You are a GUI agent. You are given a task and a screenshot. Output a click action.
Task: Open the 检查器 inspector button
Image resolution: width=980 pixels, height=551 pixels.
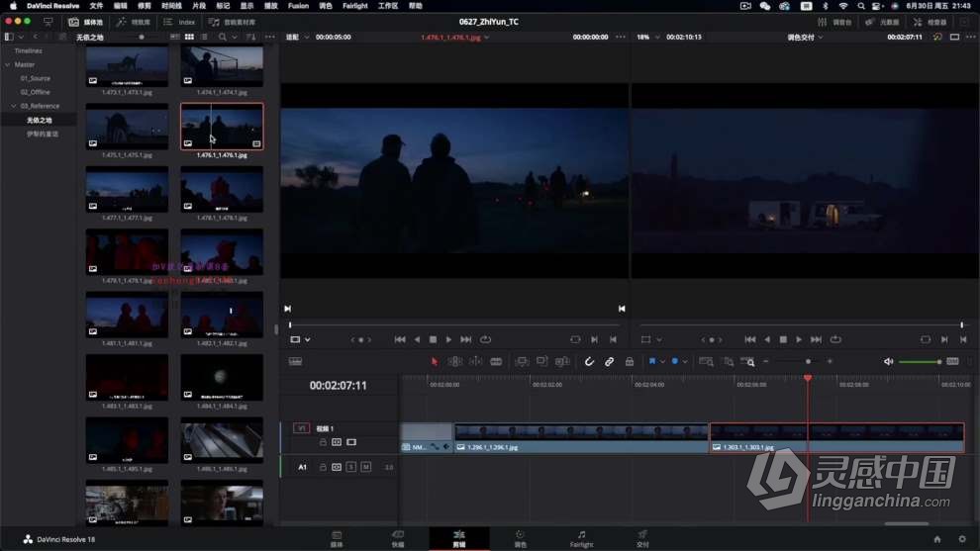(930, 22)
